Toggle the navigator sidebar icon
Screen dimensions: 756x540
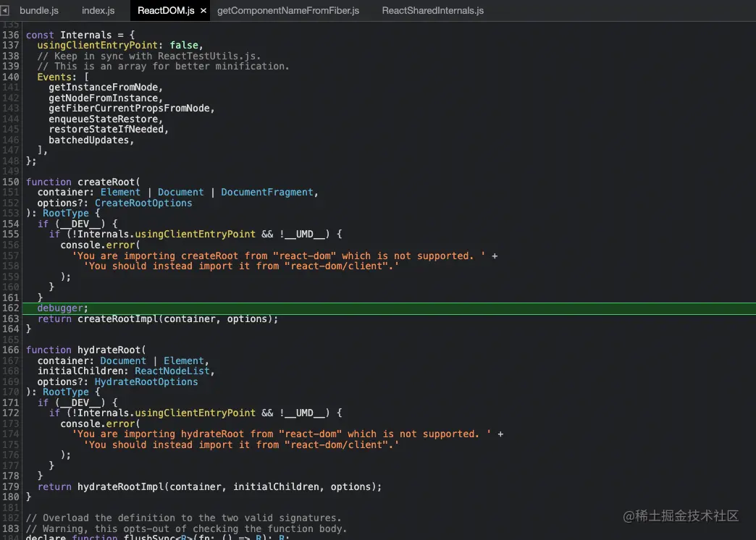point(5,10)
